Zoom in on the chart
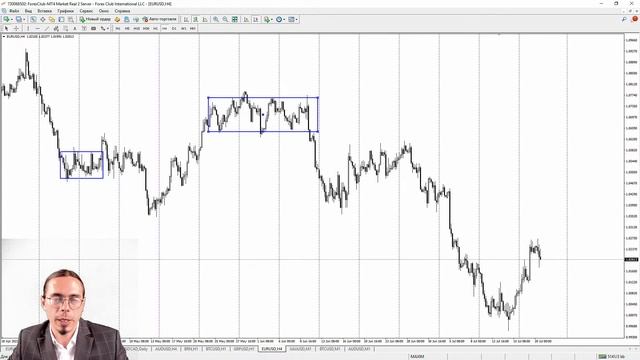This screenshot has height=360, width=640. [x=216, y=19]
